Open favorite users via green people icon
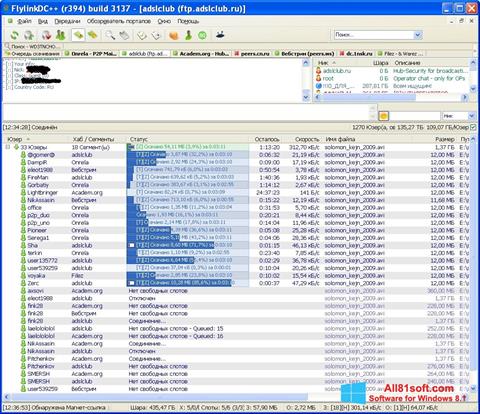The height and width of the screenshot is (414, 480). [x=60, y=35]
